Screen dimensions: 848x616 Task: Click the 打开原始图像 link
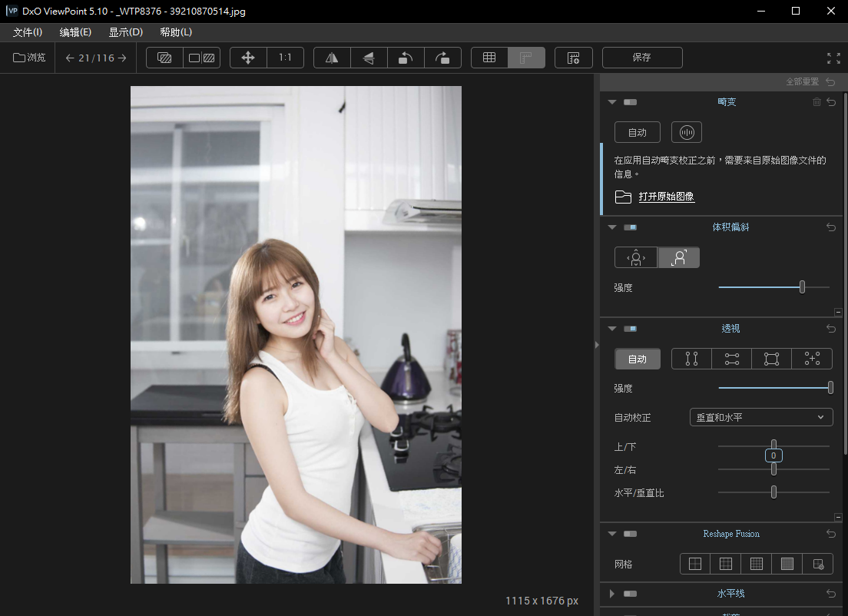(666, 197)
